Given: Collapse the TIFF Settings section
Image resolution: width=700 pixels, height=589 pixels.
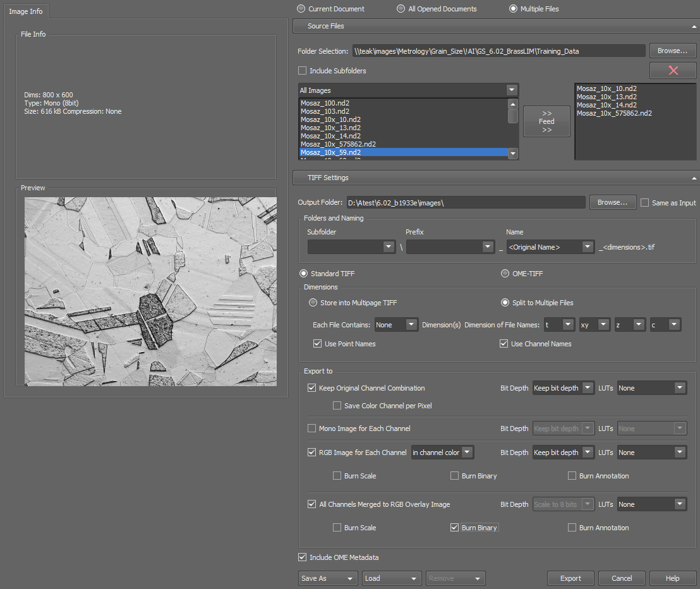Looking at the screenshot, I should [694, 178].
